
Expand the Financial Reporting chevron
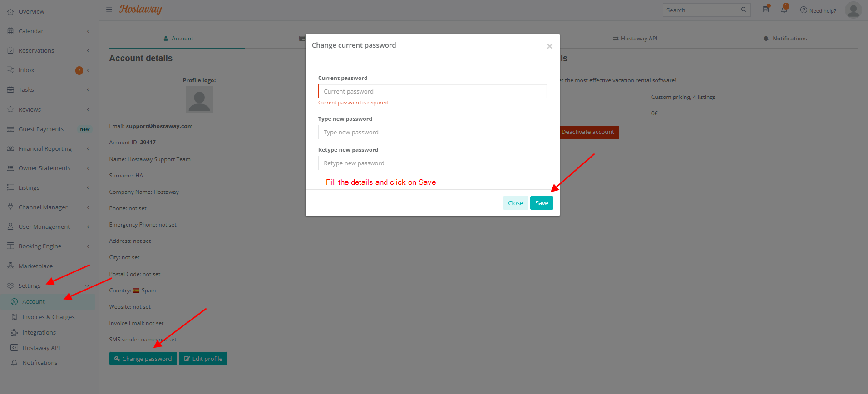point(88,148)
